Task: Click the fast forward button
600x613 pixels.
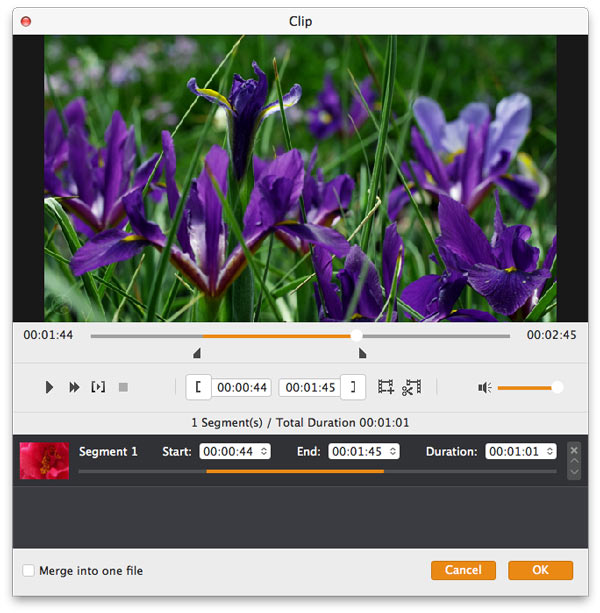Action: point(74,387)
